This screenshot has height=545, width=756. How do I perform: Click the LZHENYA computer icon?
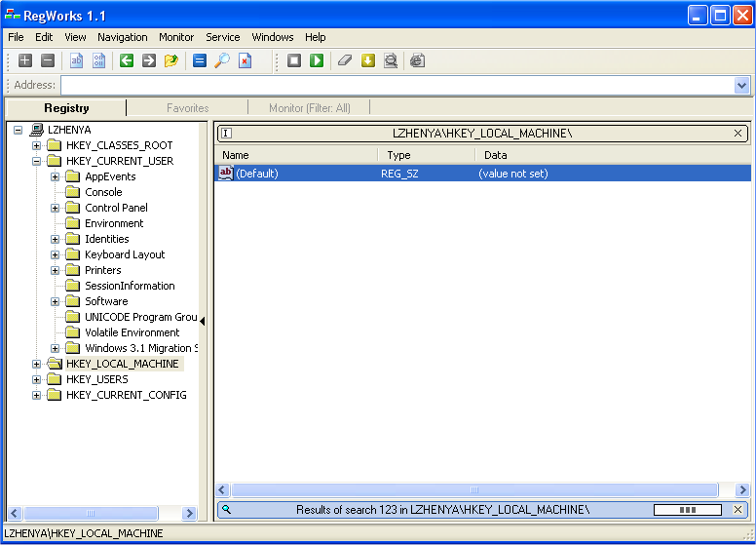point(37,130)
